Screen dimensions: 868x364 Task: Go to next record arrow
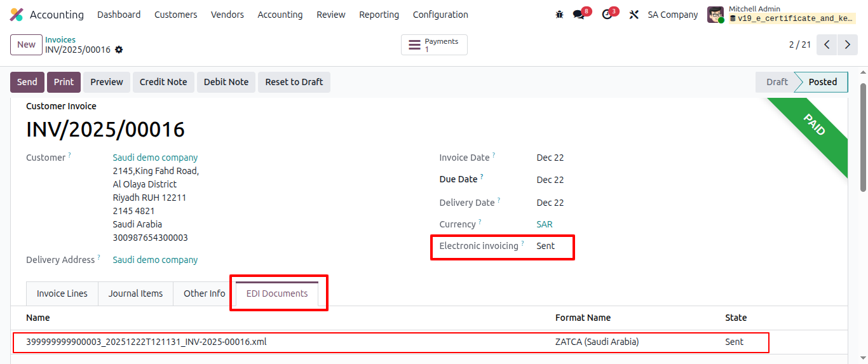point(848,44)
